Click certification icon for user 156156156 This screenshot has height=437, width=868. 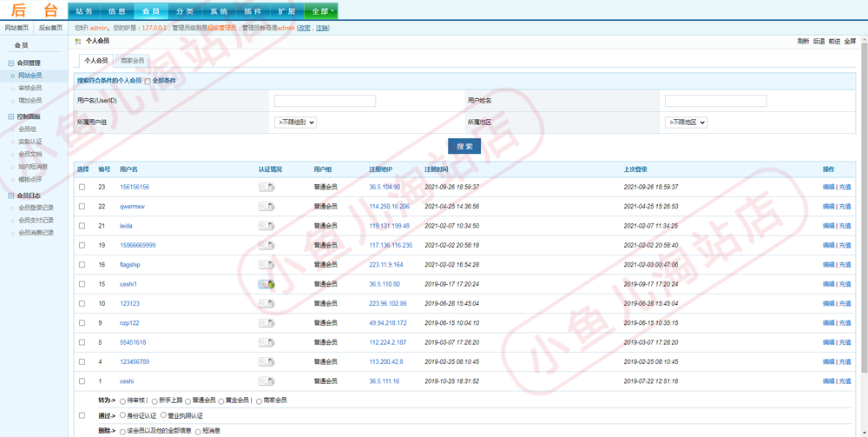pyautogui.click(x=266, y=187)
